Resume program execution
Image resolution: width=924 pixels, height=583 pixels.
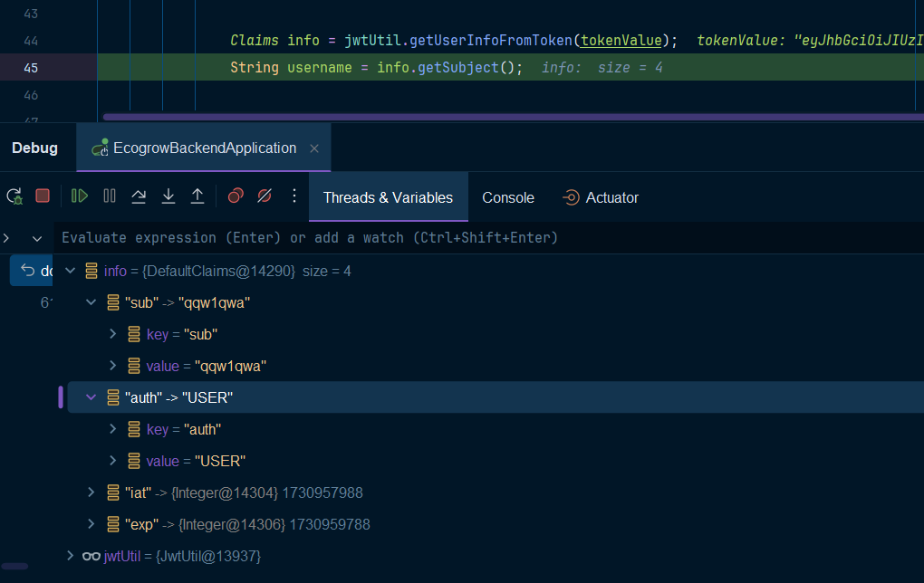tap(80, 196)
